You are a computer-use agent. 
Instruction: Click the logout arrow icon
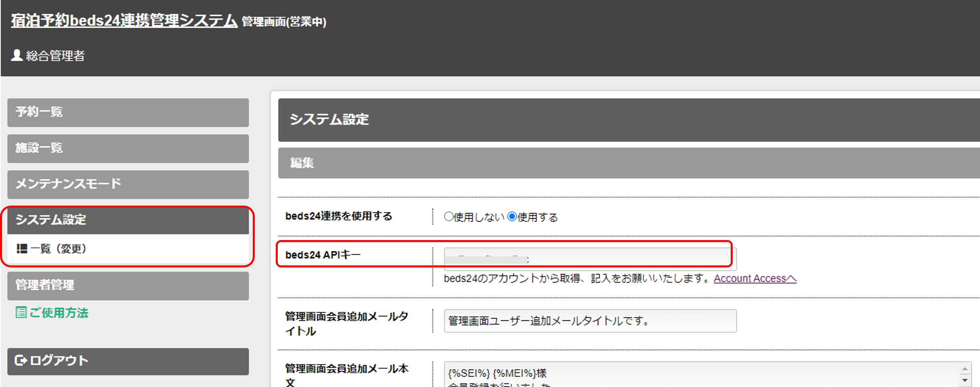pos(21,360)
